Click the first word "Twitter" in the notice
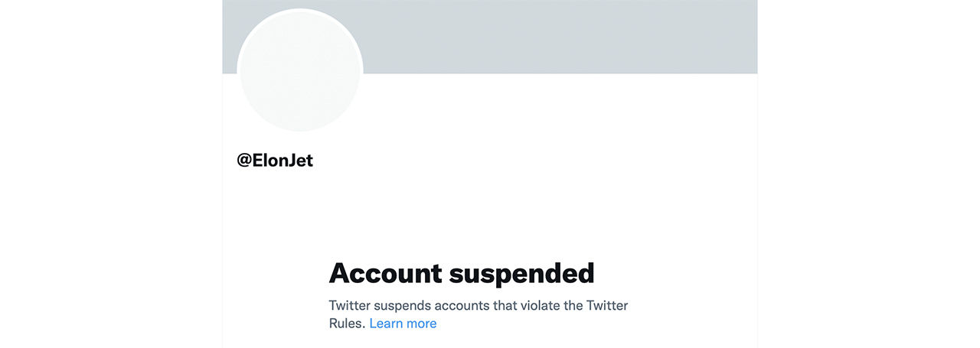Screen dimensions: 980x348 click(x=350, y=305)
